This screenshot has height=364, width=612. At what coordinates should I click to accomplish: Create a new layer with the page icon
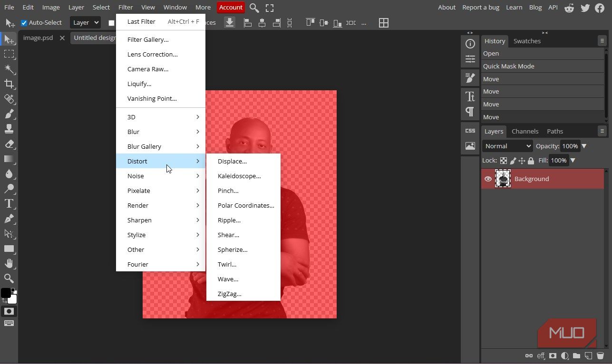click(x=588, y=355)
